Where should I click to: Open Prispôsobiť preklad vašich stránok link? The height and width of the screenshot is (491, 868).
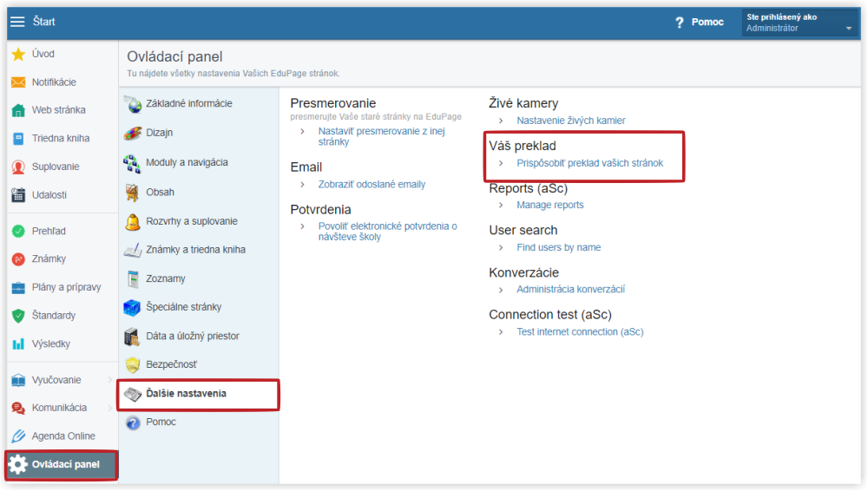tap(589, 163)
